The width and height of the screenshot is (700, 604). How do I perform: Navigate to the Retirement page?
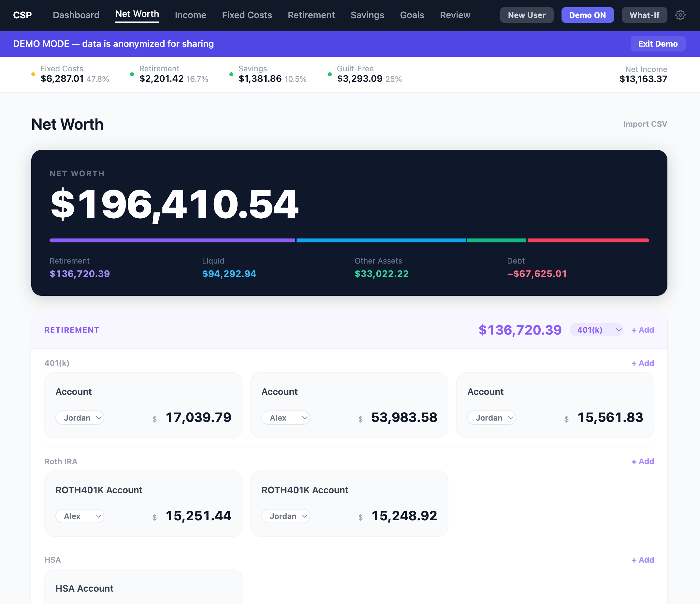(311, 15)
